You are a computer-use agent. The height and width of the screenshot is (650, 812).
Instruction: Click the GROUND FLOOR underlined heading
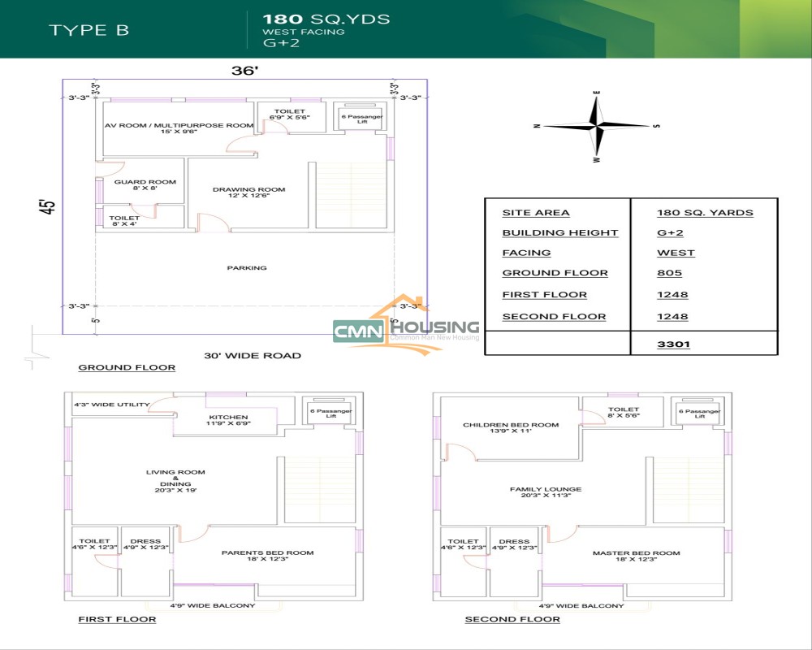(127, 367)
